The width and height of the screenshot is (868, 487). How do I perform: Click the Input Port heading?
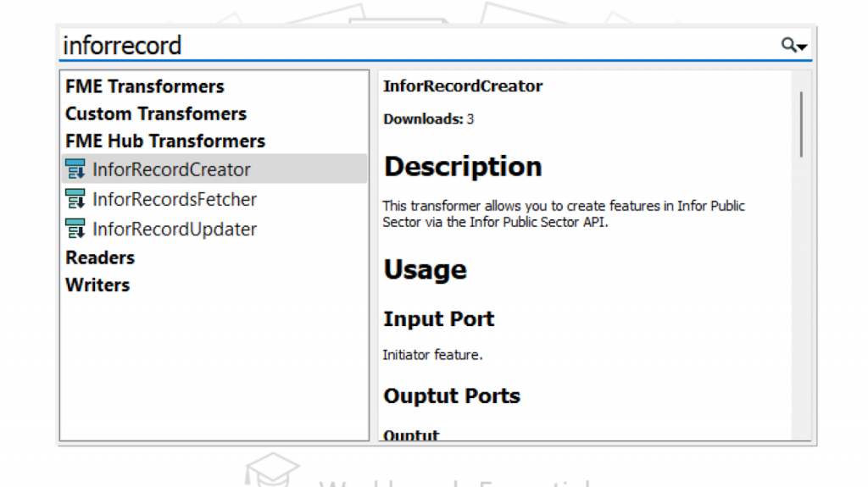[438, 319]
